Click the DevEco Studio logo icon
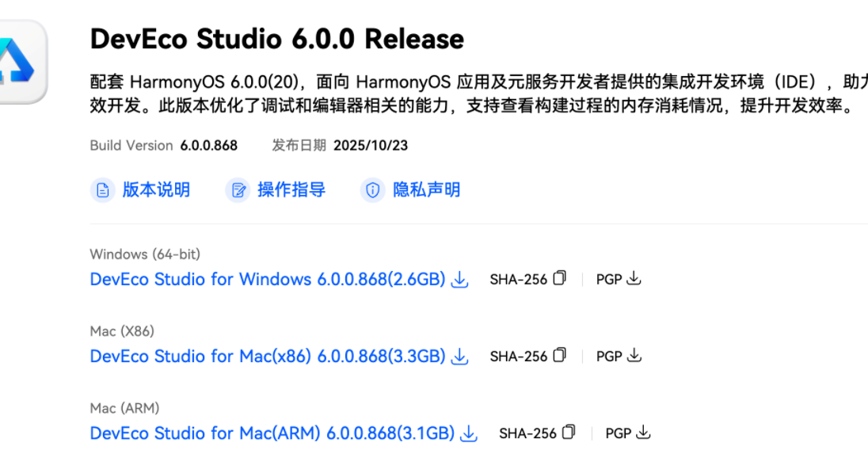868x473 pixels. pos(20,62)
